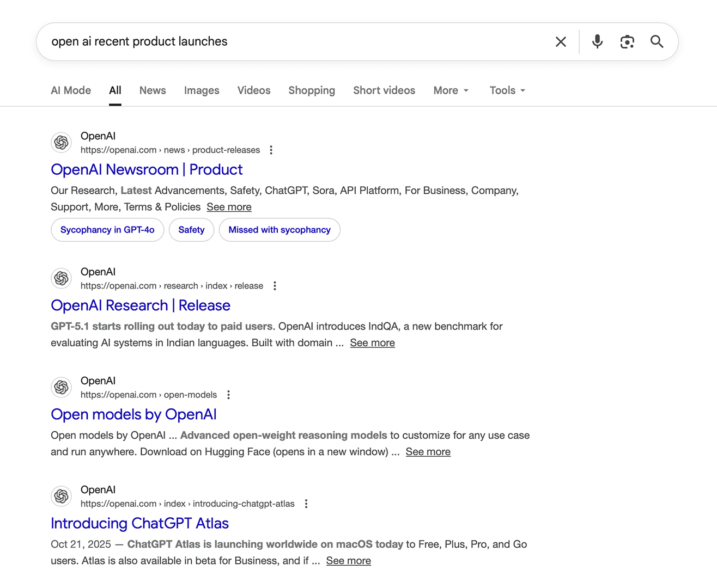The width and height of the screenshot is (717, 588).
Task: Select the Safety chip
Action: point(191,230)
